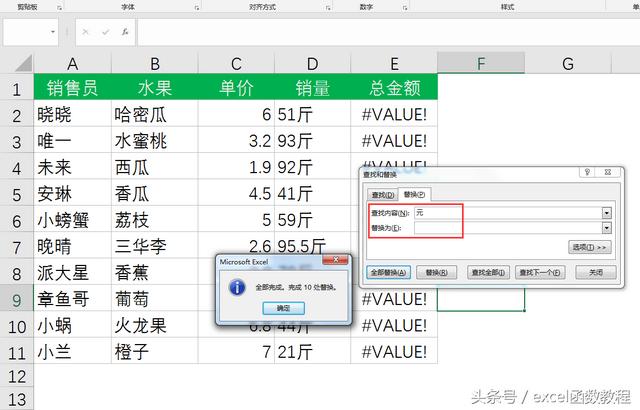
Task: Select the cell containing 橙子
Action: coord(155,352)
